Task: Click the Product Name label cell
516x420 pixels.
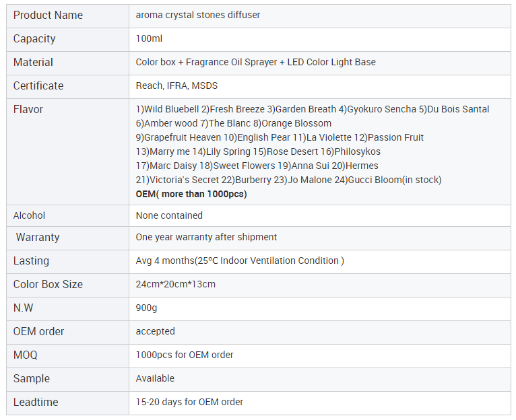Action: coord(48,15)
